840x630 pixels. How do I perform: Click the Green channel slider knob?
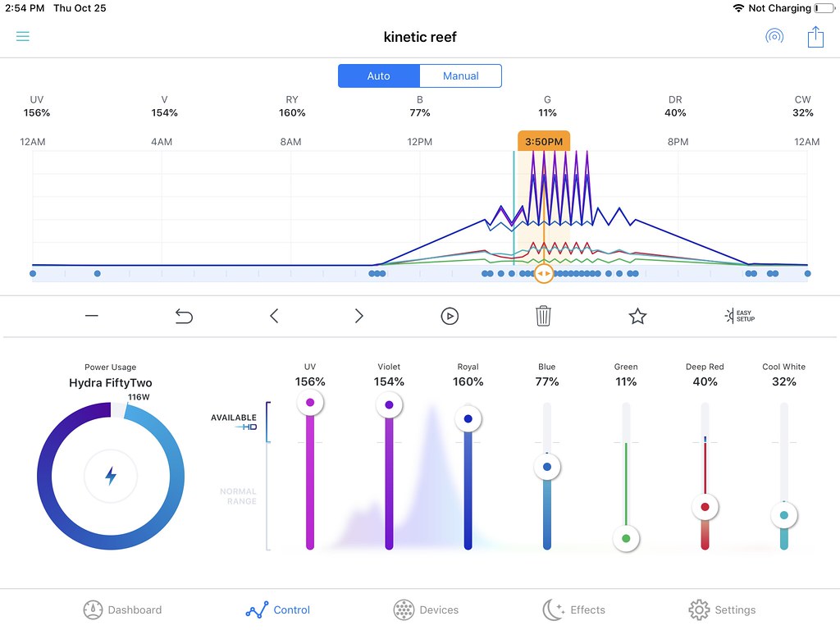626,538
